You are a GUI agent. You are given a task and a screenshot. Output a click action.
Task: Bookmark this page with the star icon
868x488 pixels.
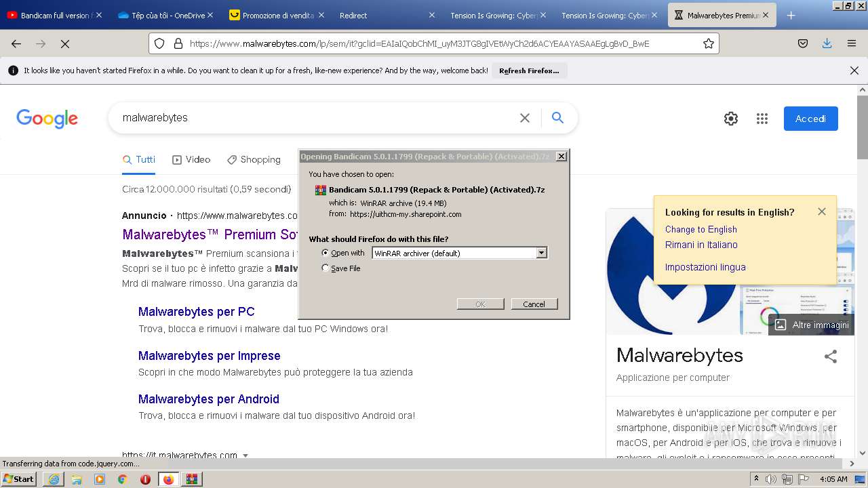[x=709, y=43]
